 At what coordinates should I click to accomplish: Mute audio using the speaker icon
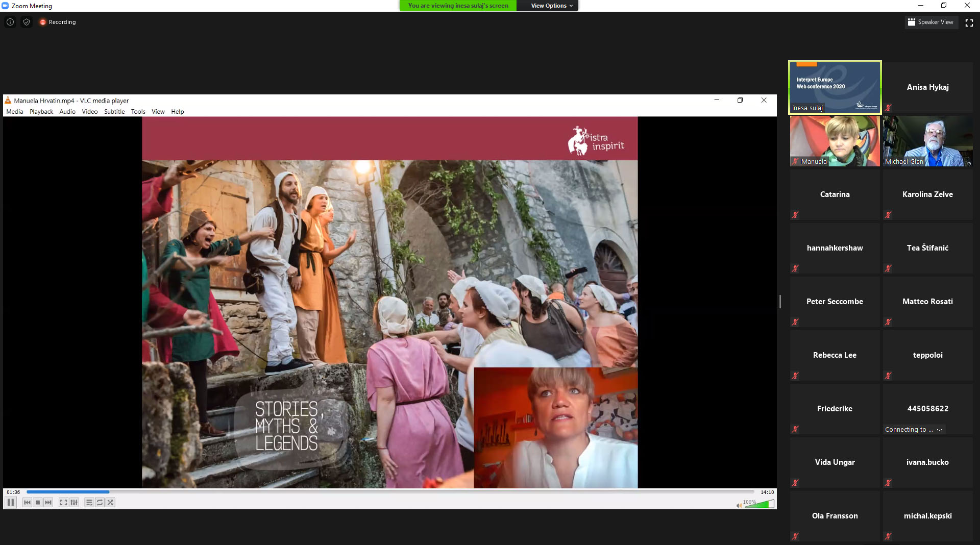(739, 505)
